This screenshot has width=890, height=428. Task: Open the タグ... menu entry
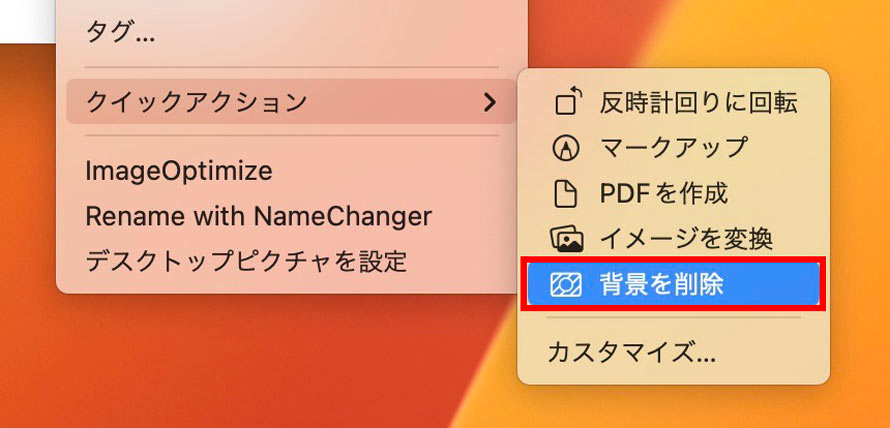[x=291, y=33]
